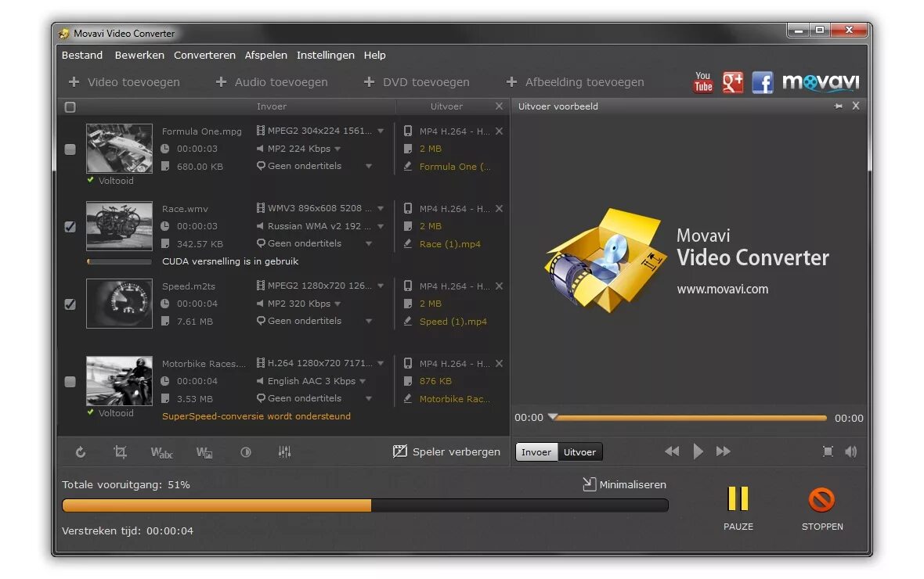
Task: Click DVD toevoegen button
Action: click(x=417, y=82)
